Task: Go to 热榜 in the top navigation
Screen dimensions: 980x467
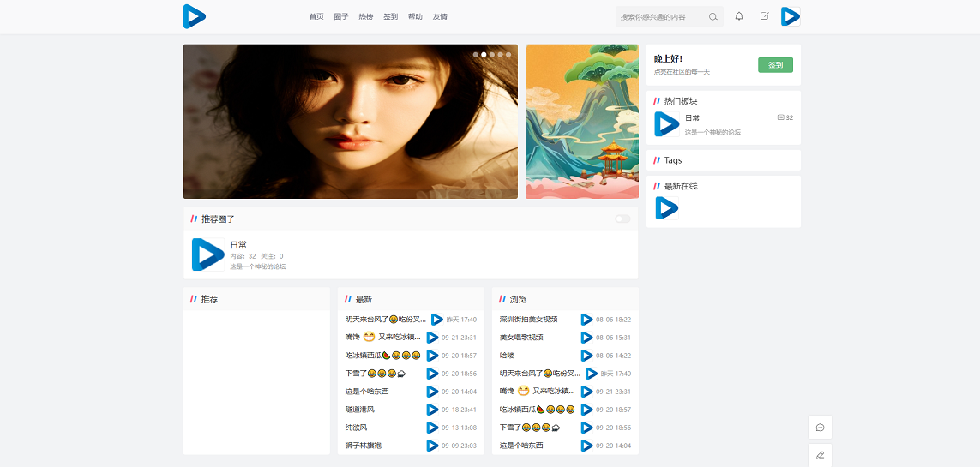Action: [366, 16]
